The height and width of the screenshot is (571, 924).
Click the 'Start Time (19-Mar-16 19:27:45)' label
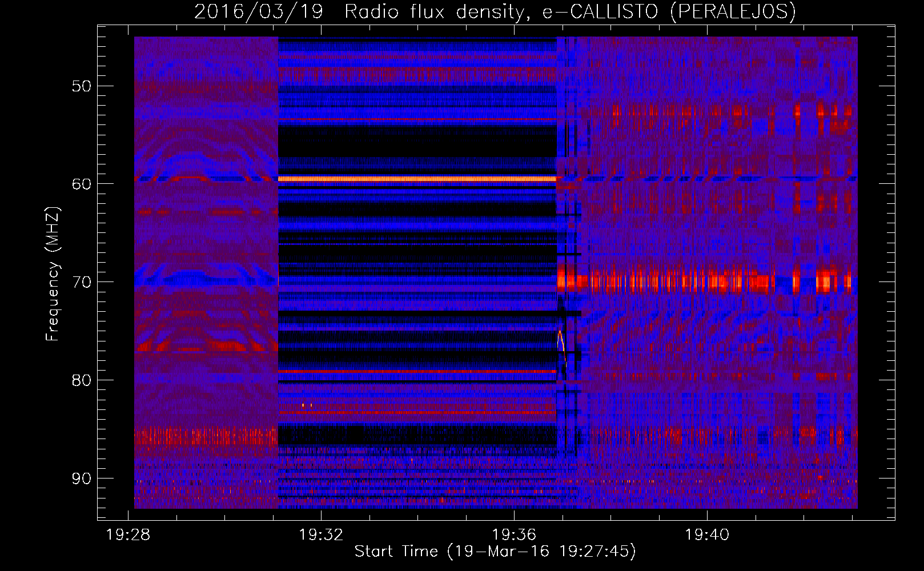pos(495,552)
